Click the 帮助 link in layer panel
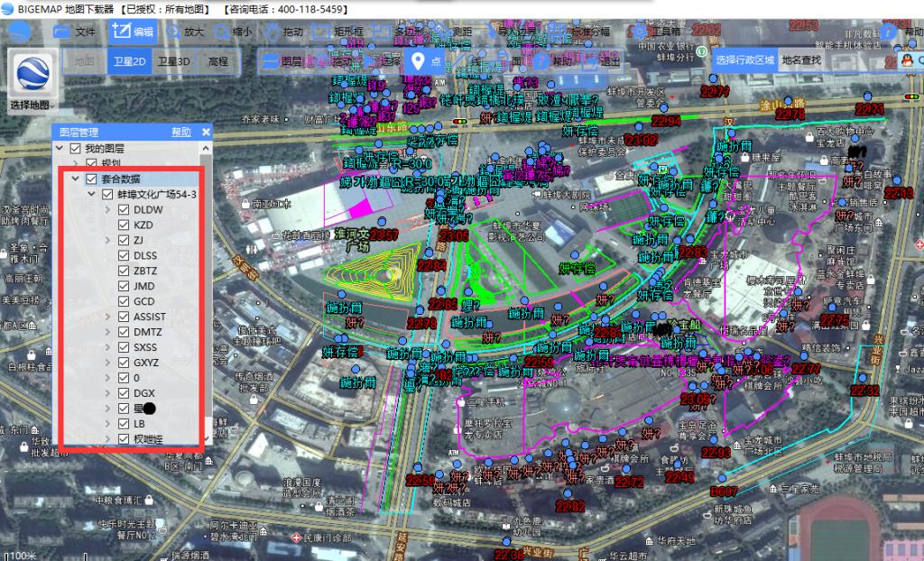The height and width of the screenshot is (561, 924). point(180,132)
